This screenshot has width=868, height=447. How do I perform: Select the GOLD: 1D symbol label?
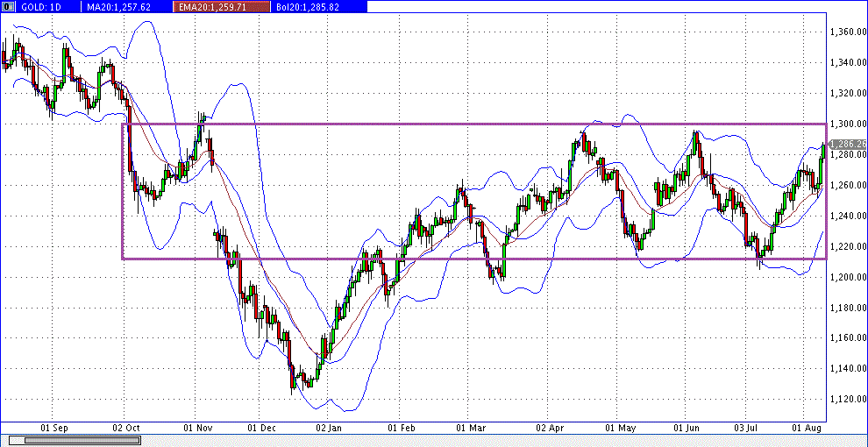[x=43, y=7]
